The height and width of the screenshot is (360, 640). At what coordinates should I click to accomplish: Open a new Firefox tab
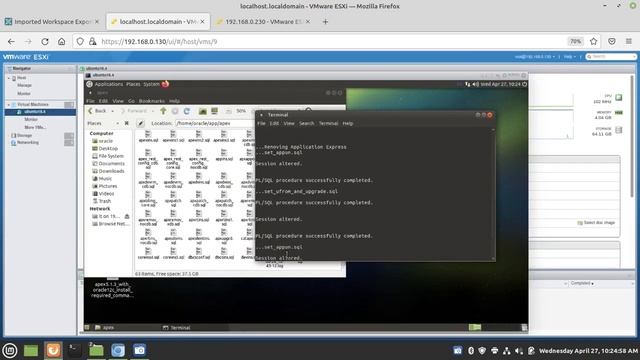325,22
